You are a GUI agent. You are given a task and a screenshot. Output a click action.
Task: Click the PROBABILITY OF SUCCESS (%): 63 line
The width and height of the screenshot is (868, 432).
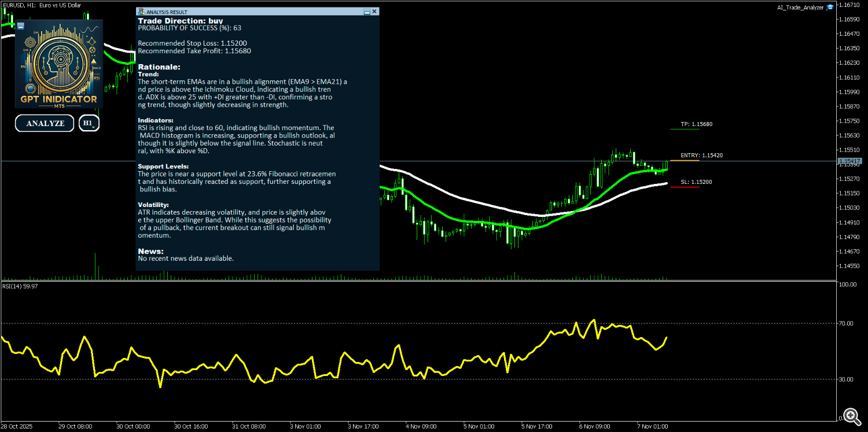[x=190, y=28]
